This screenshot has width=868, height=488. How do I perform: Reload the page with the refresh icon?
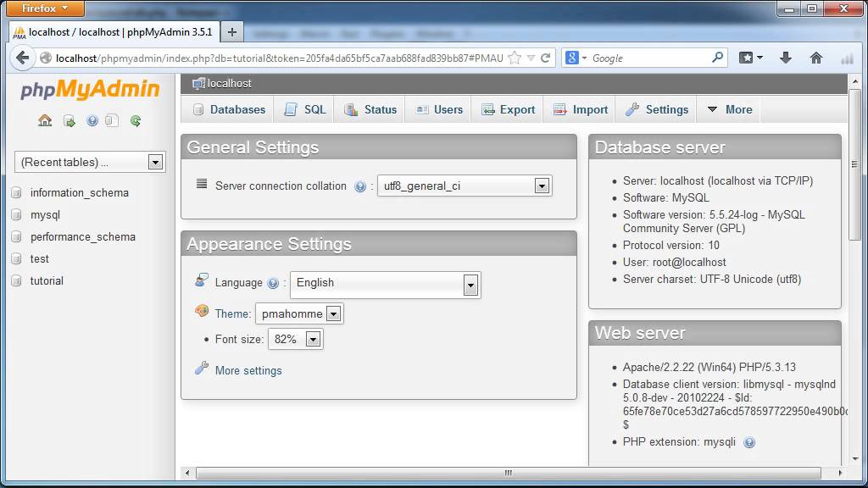(546, 58)
